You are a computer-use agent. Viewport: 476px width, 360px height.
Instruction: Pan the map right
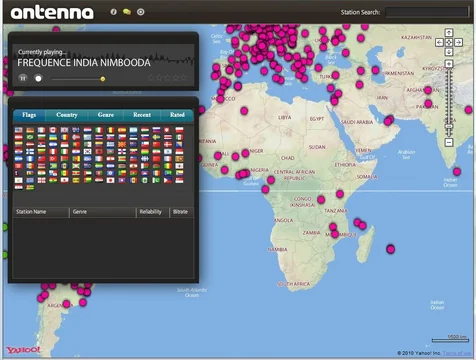[x=459, y=42]
